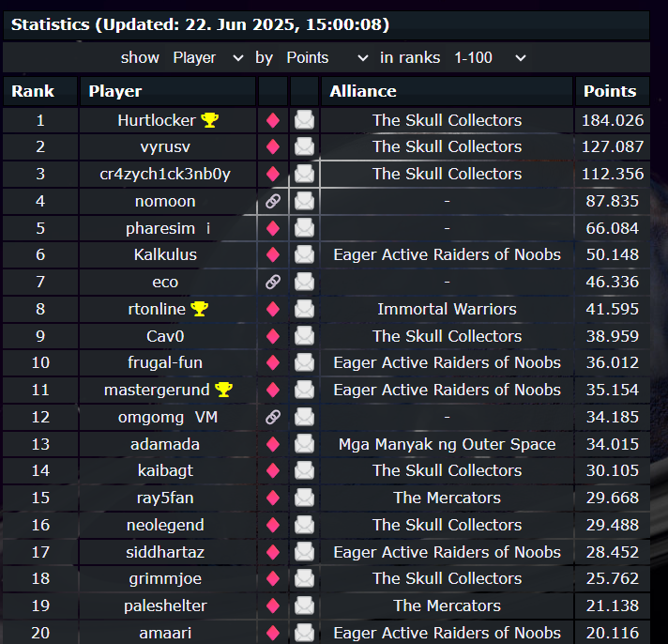Click player name siddhartaz
This screenshot has width=668, height=644.
[165, 552]
